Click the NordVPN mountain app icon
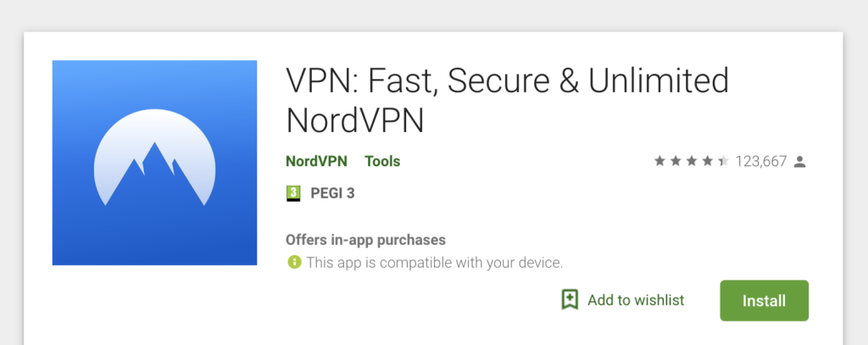The image size is (868, 345). click(x=154, y=163)
